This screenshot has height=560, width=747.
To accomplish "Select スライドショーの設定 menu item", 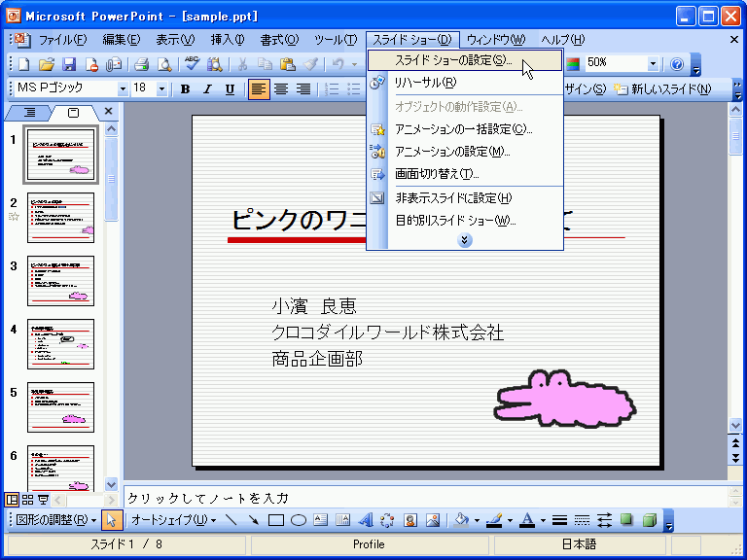I will 453,60.
